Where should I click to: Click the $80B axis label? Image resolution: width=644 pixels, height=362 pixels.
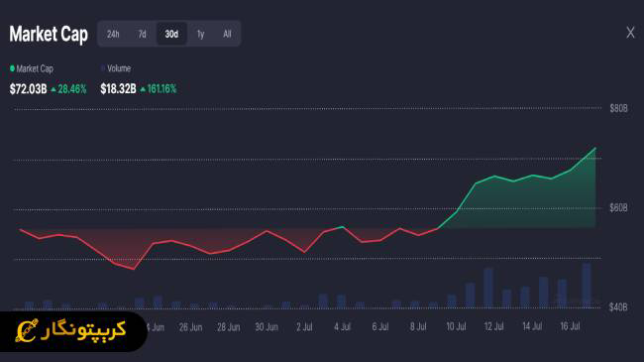click(x=618, y=109)
